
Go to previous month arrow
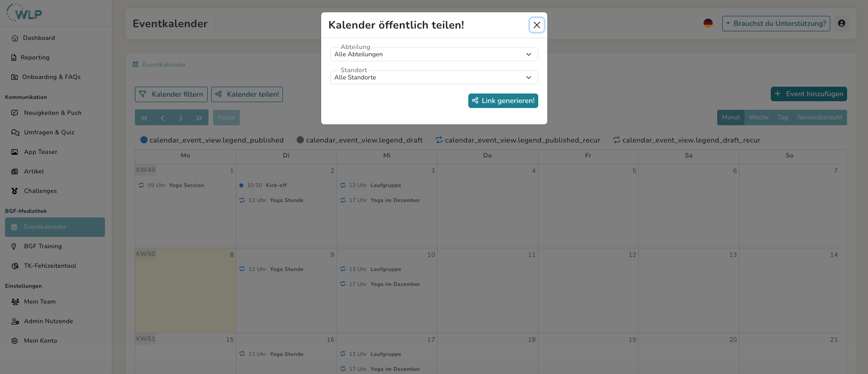click(x=162, y=118)
